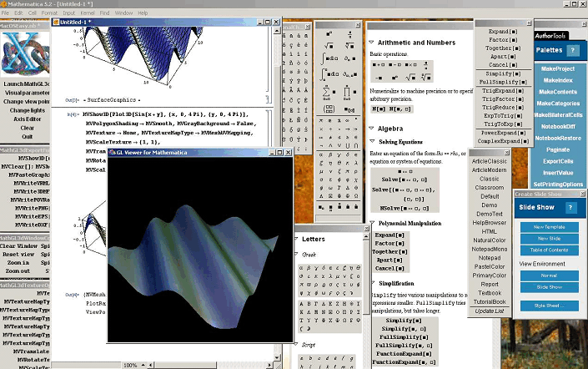Select the Slide Show view environment button
Image resolution: width=588 pixels, height=369 pixels.
(x=549, y=287)
